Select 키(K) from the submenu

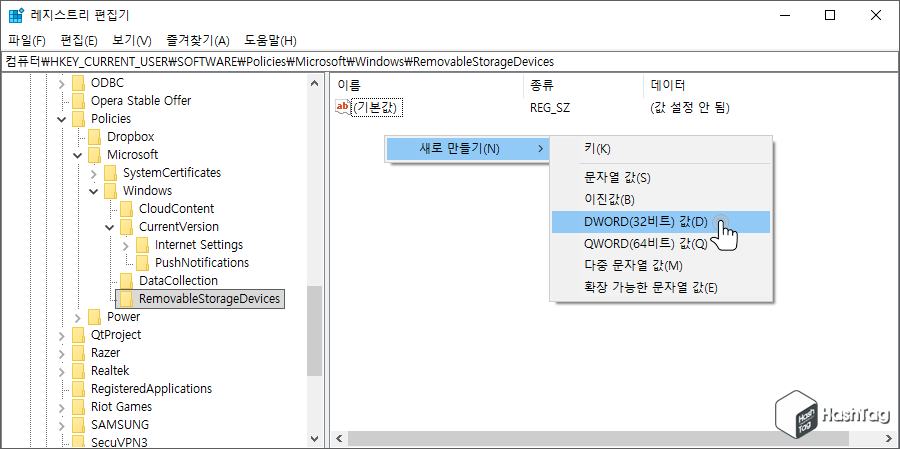click(661, 149)
